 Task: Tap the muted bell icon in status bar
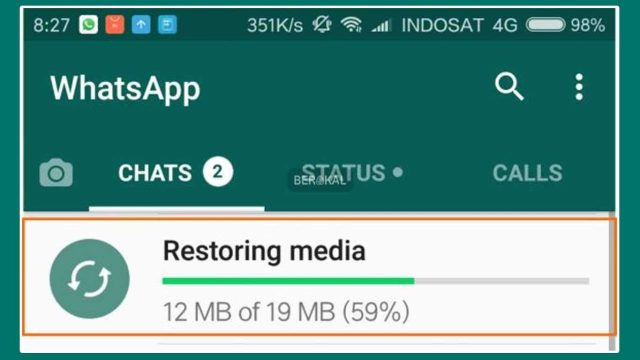(x=322, y=25)
